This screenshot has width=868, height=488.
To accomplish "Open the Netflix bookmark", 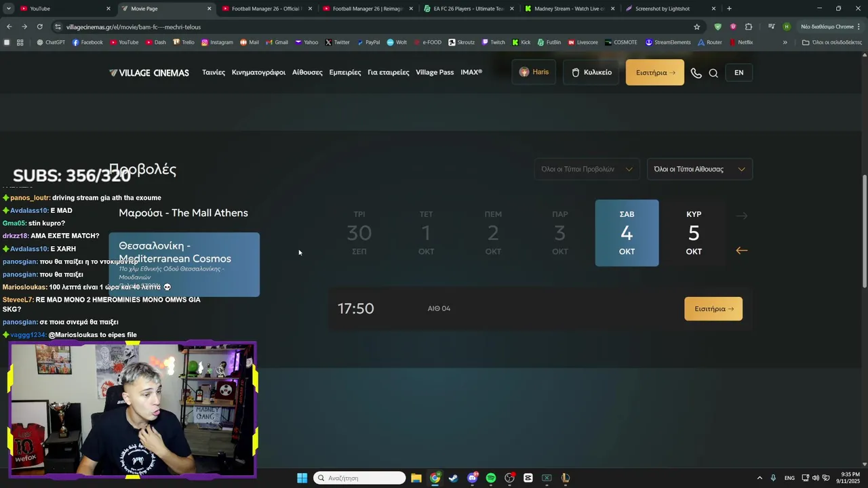I will [x=741, y=42].
